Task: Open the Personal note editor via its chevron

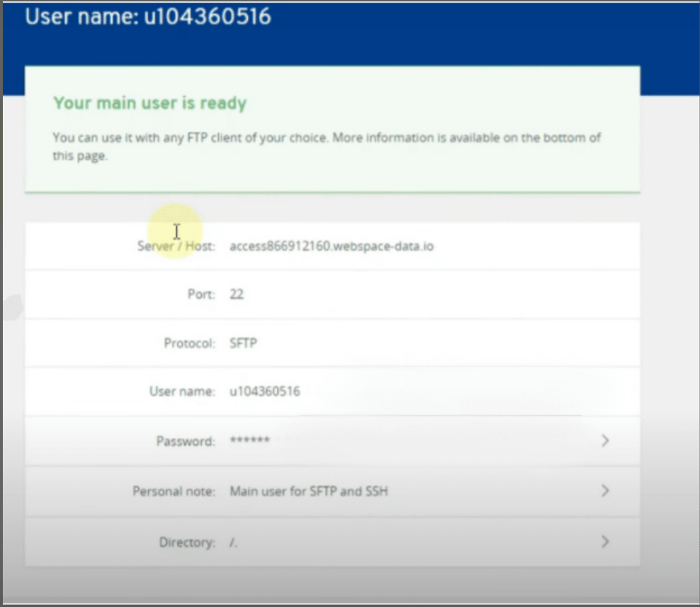Action: [605, 491]
